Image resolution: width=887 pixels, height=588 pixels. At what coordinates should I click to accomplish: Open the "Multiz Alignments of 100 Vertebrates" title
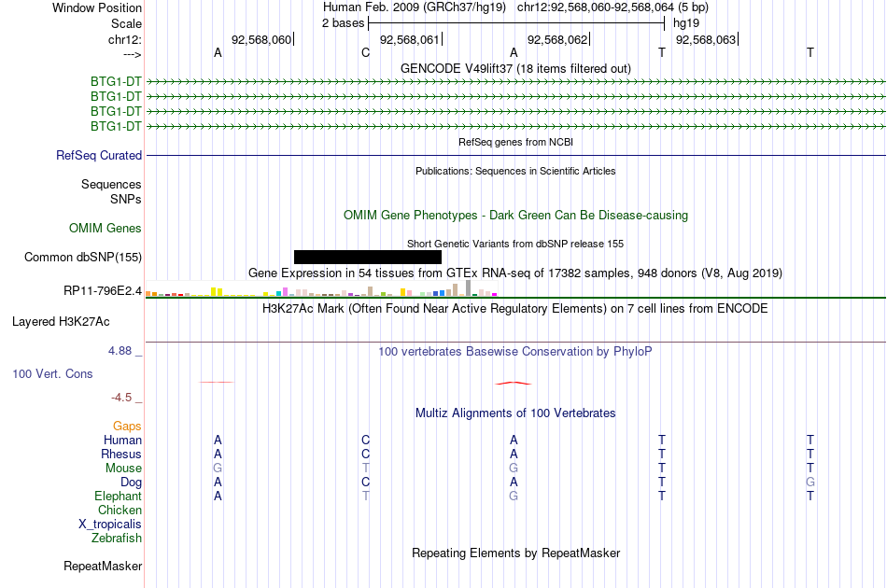(515, 413)
